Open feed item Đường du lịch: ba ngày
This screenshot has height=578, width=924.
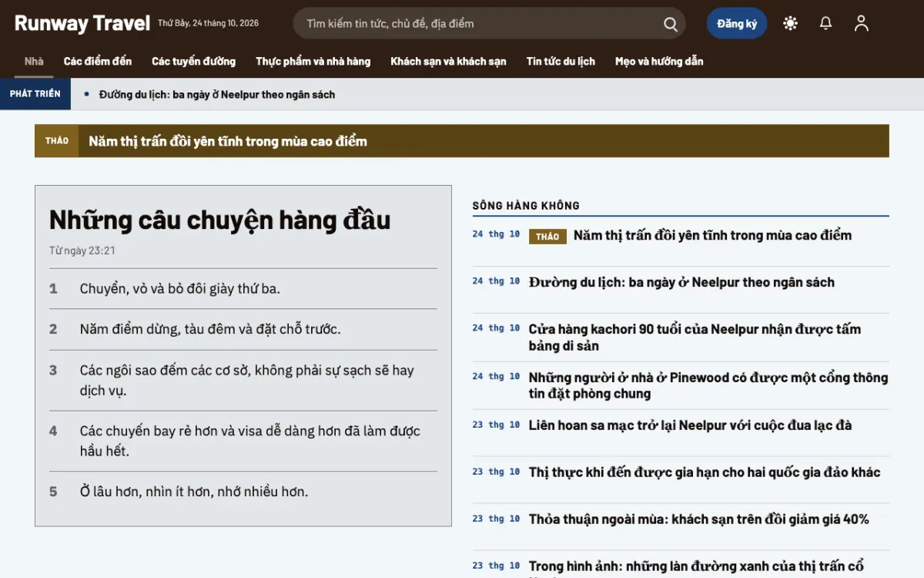[x=681, y=283]
